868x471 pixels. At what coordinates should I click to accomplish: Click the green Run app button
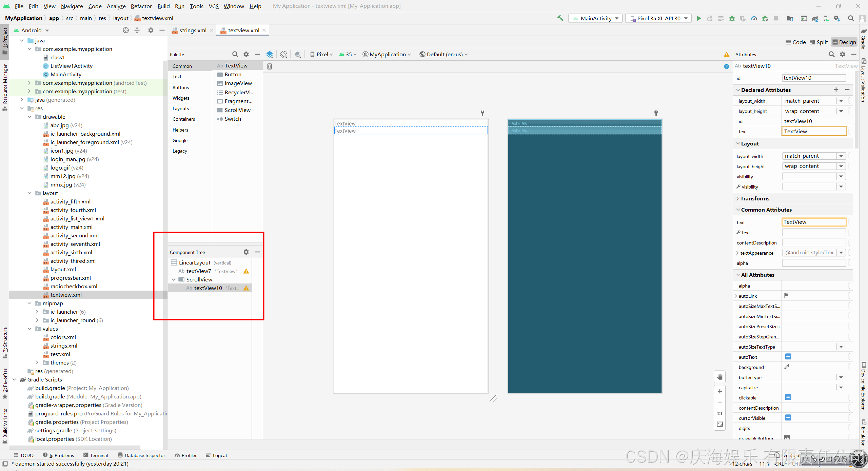[699, 18]
